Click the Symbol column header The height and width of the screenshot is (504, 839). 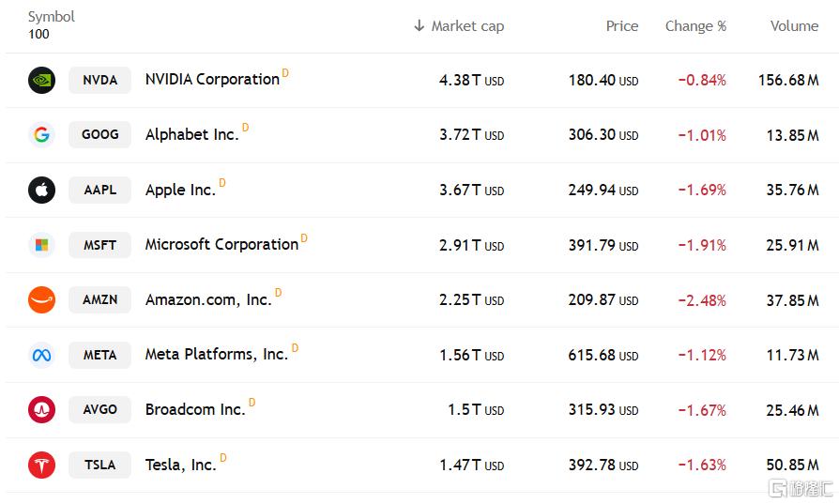point(52,17)
